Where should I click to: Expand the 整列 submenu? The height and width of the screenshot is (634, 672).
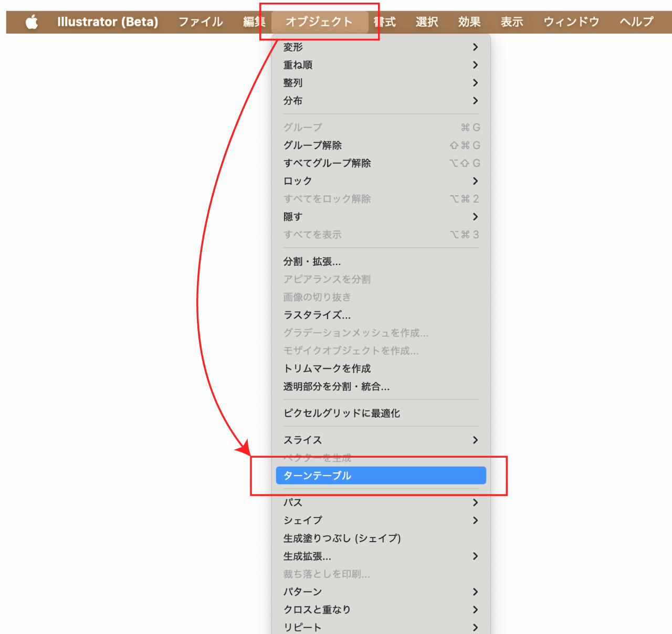coord(381,83)
